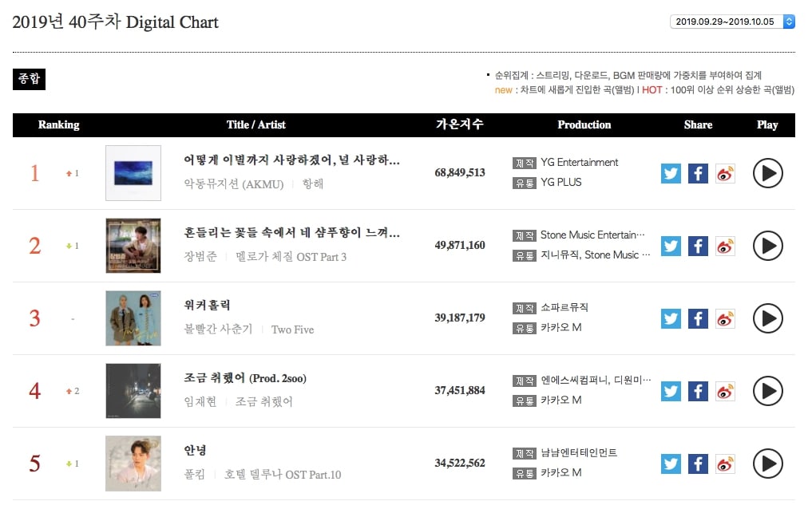Screen dimensions: 812x509
Task: Share the rank 2 song on Facebook
Action: point(698,246)
